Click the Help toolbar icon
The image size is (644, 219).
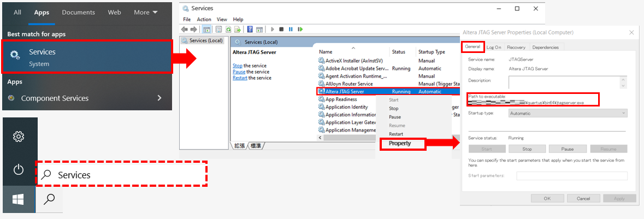250,29
